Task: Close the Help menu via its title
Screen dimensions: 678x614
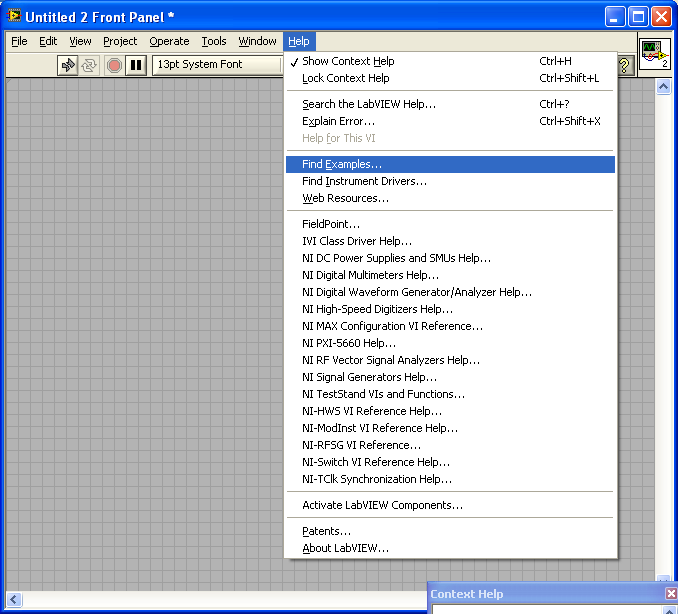Action: point(299,41)
